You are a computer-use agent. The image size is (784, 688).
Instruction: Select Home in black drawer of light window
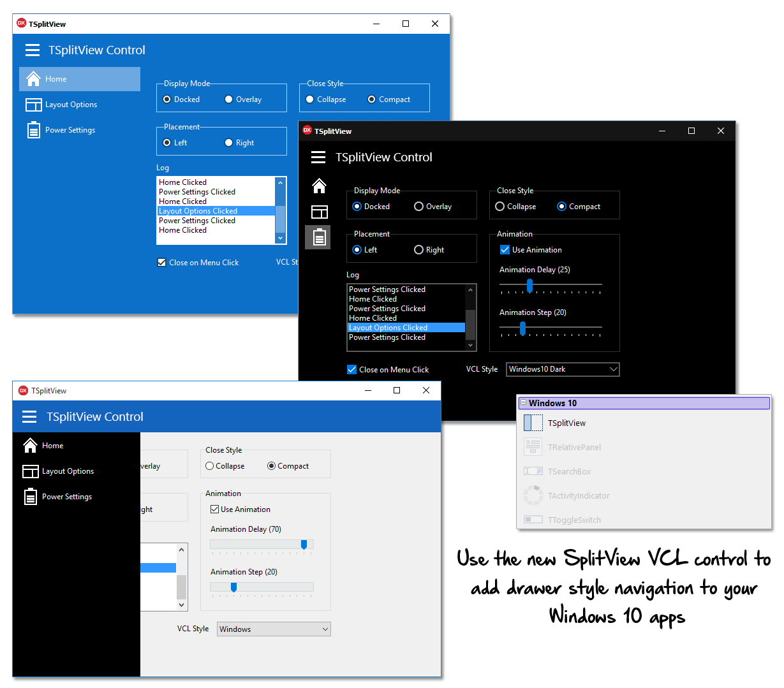pos(76,446)
